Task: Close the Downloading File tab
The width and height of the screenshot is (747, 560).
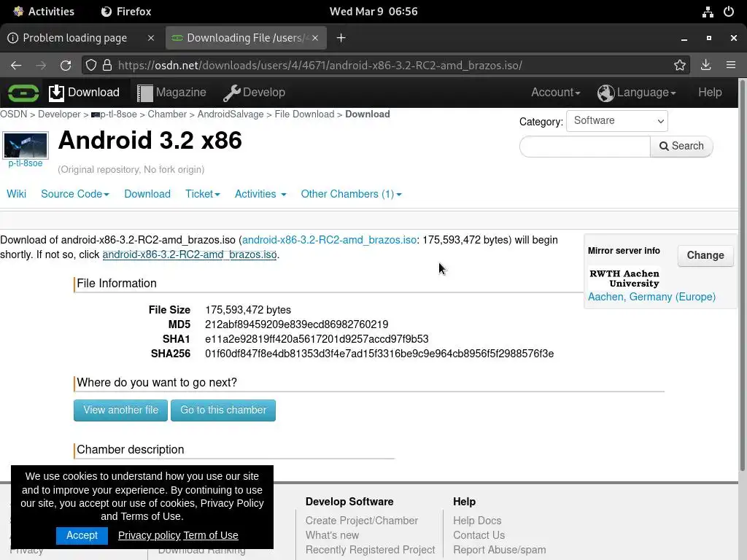Action: [x=315, y=38]
